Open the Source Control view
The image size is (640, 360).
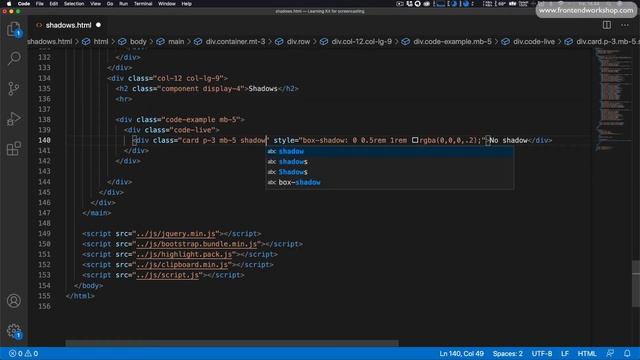(x=14, y=89)
